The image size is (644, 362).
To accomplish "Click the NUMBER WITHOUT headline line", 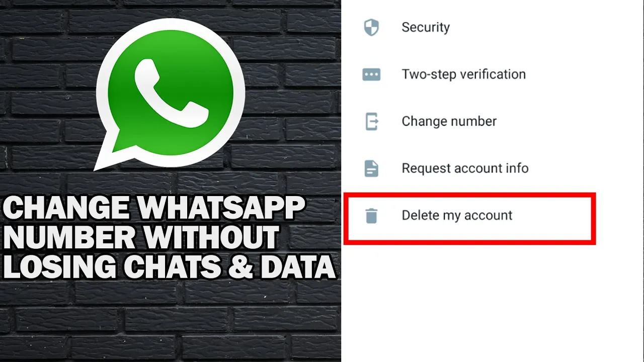I will pyautogui.click(x=142, y=237).
